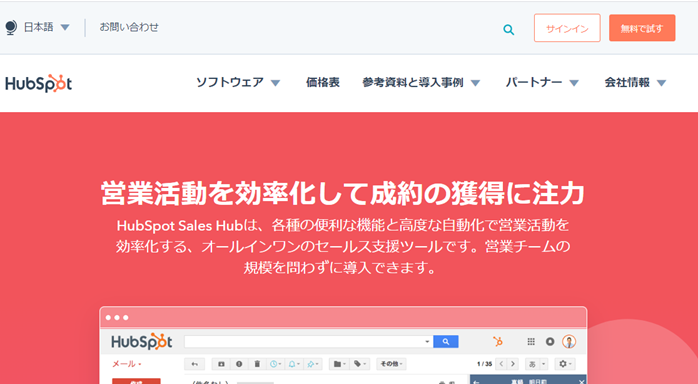Go to the next message with the right chevron
This screenshot has width=698, height=384.
pyautogui.click(x=513, y=364)
